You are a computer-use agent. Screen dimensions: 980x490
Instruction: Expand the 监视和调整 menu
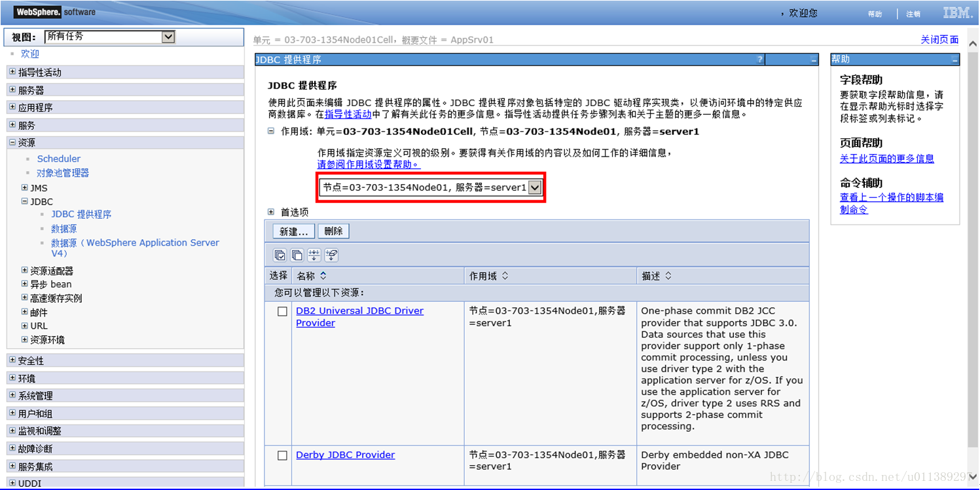[12, 431]
